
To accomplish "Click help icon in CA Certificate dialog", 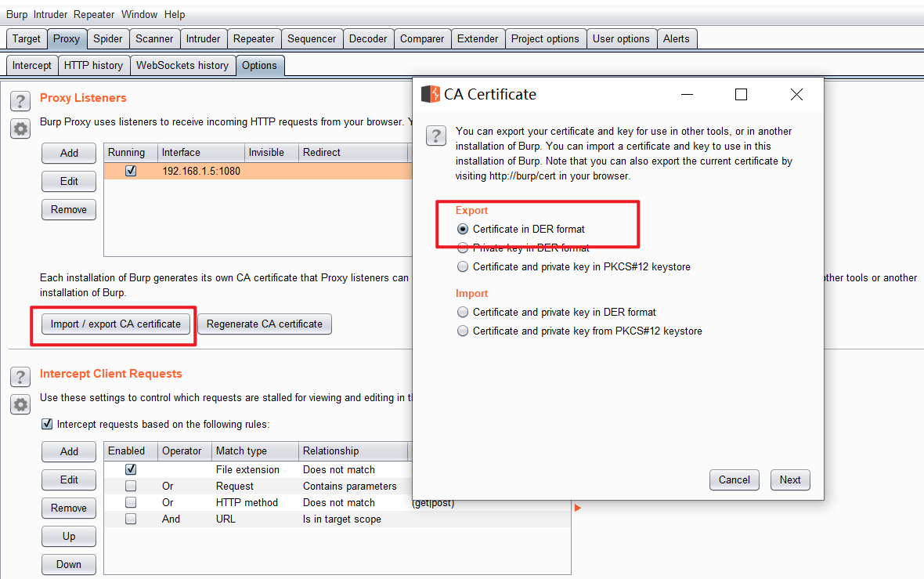I will click(x=436, y=136).
